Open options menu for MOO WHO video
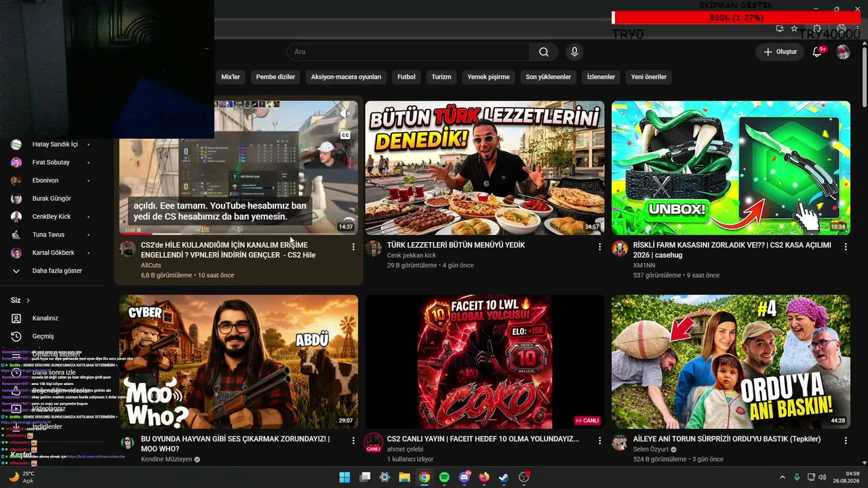The width and height of the screenshot is (868, 488). (x=353, y=441)
